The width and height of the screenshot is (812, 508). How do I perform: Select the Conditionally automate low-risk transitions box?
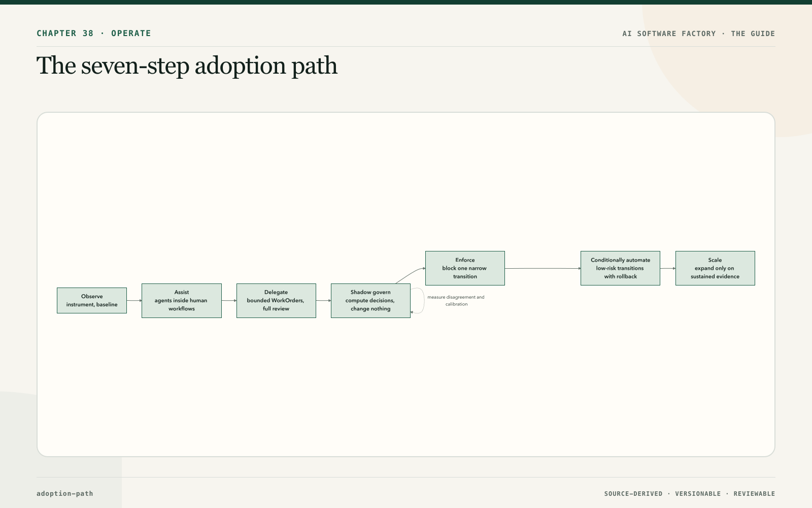[x=620, y=268]
